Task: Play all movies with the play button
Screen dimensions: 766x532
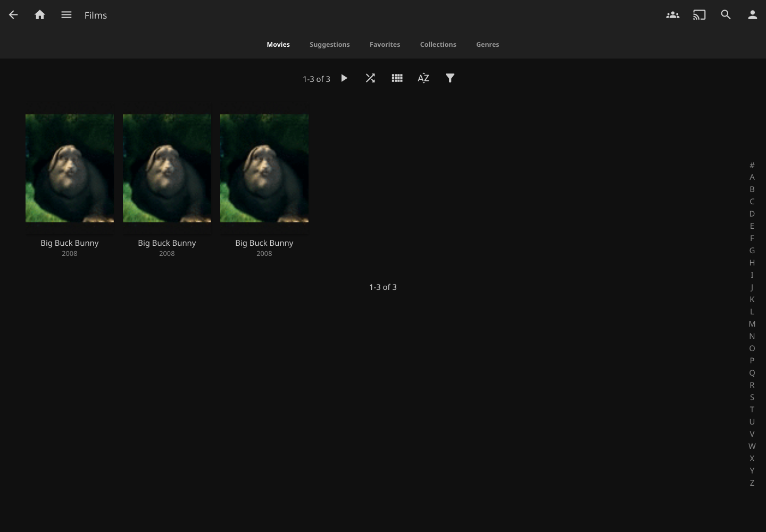Action: pyautogui.click(x=344, y=78)
